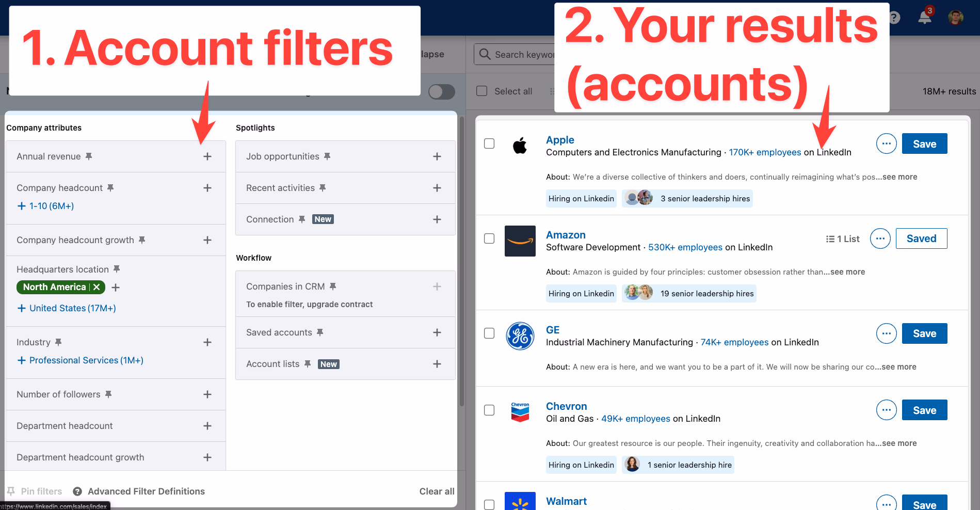Select the Amazon account checkbox

tap(489, 238)
